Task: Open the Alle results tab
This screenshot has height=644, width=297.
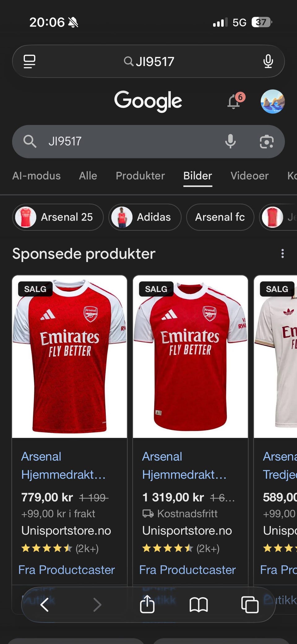Action: coord(88,176)
